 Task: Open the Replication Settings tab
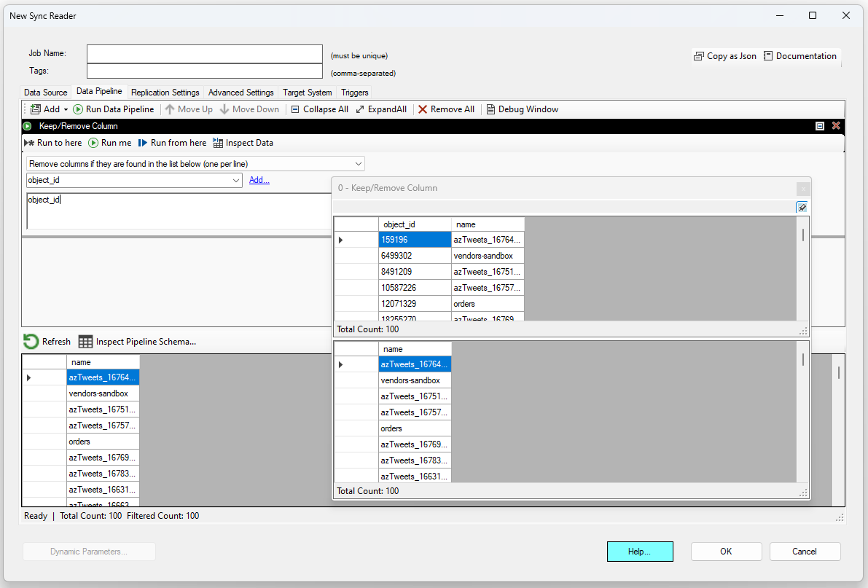coord(165,93)
